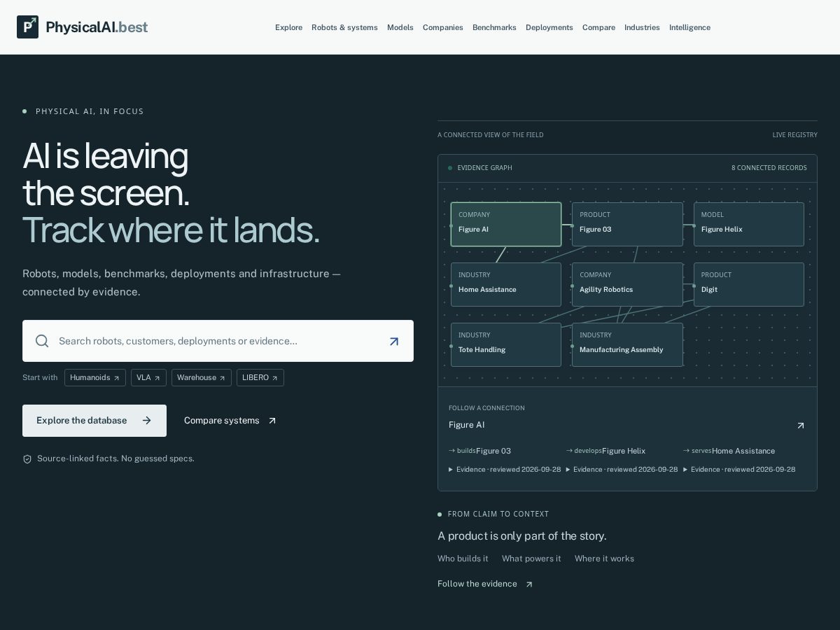Click the arrow icon beside Figure AI connection
The image size is (840, 630).
[801, 426]
